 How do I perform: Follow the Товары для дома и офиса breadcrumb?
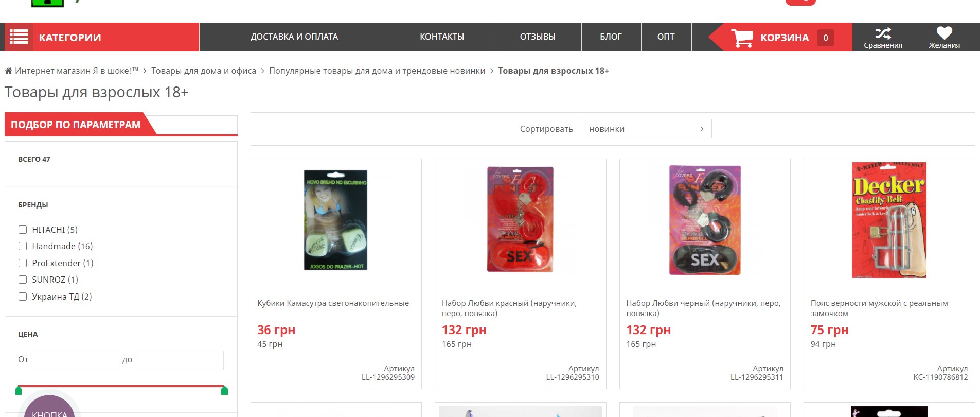tap(204, 71)
